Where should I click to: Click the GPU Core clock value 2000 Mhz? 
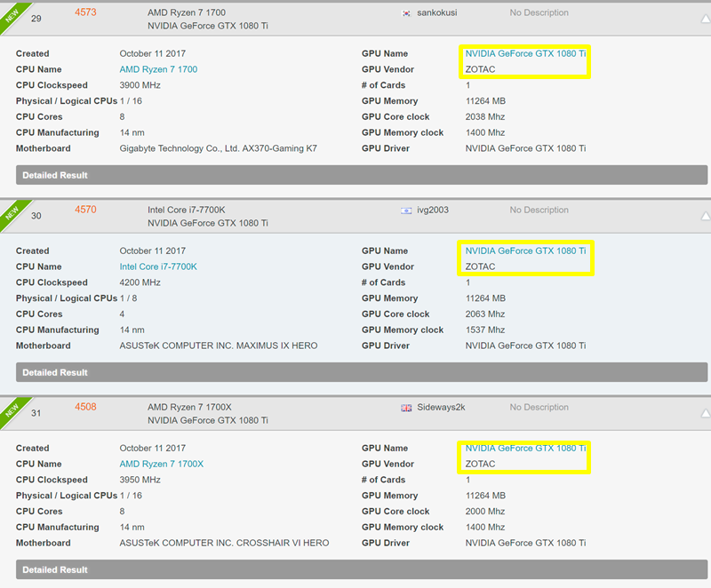click(x=485, y=512)
